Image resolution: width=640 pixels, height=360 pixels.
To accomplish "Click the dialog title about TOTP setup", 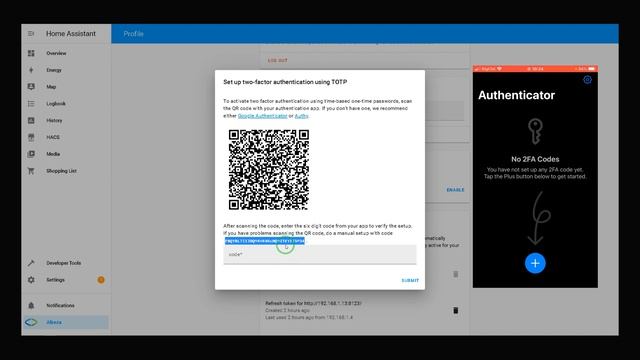I will (285, 82).
